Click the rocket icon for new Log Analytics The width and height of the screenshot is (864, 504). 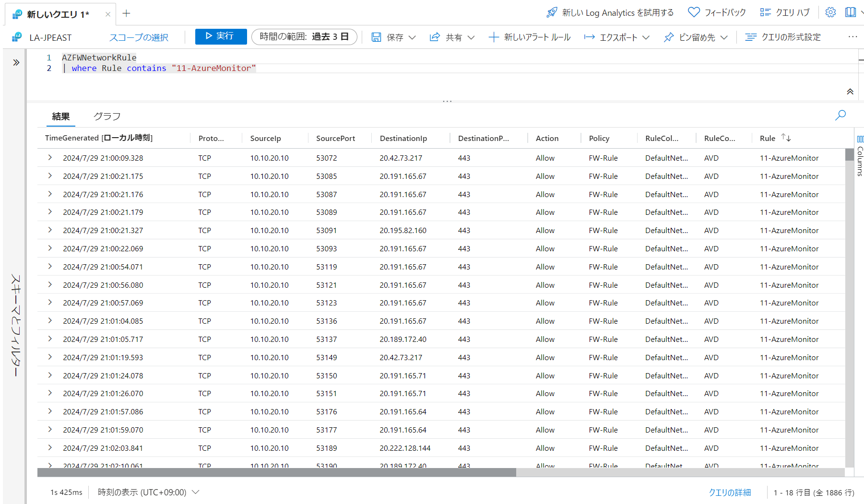tap(552, 12)
